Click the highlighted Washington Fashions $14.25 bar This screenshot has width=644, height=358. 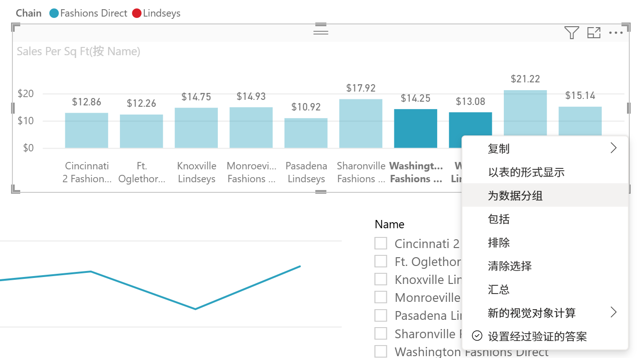(x=416, y=128)
